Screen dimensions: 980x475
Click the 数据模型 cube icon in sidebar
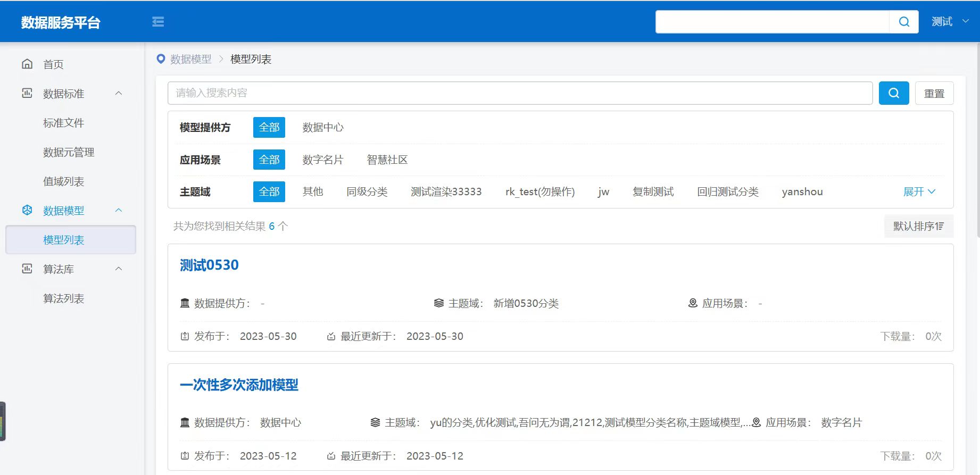pos(27,211)
